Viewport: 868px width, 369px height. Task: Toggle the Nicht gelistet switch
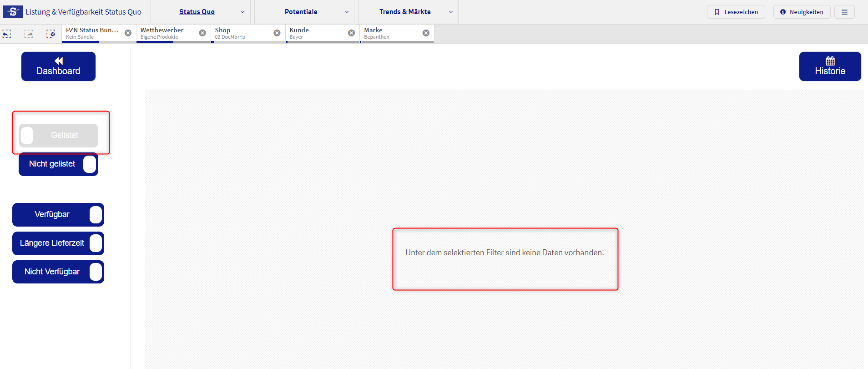click(x=58, y=164)
